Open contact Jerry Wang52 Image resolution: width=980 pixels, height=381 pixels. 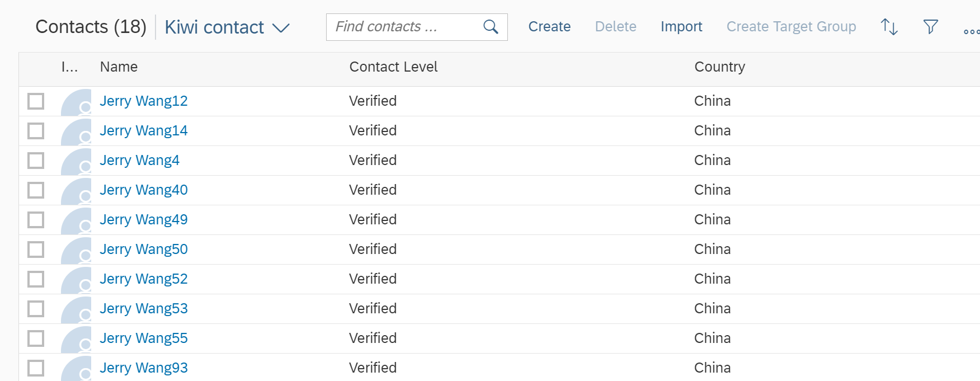(x=144, y=279)
